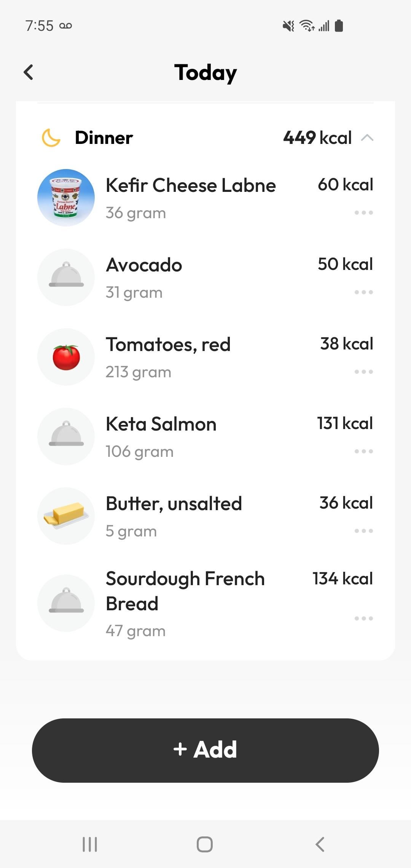The height and width of the screenshot is (868, 411).
Task: Tap the red tomato thumbnail
Action: pyautogui.click(x=66, y=357)
